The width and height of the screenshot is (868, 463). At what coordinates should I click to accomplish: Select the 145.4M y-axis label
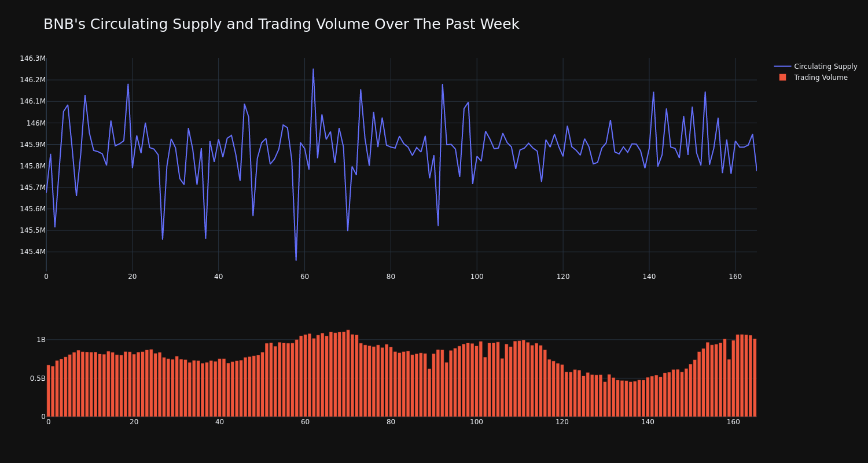pos(32,251)
